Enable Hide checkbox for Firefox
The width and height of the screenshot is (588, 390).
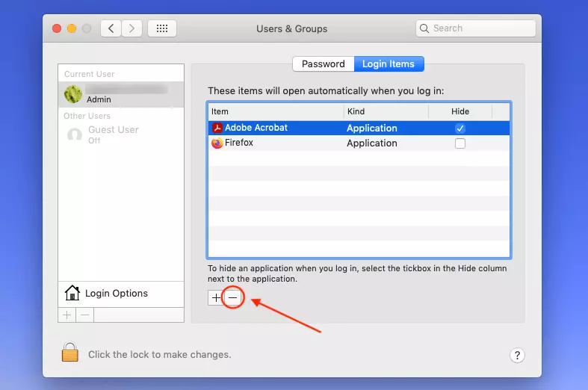coord(460,143)
